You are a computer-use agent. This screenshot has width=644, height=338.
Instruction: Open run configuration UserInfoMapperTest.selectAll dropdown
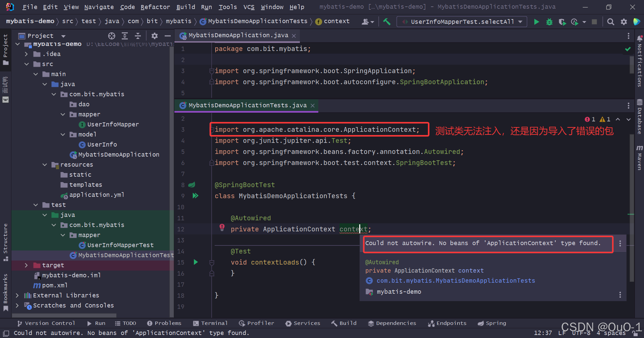coord(462,22)
